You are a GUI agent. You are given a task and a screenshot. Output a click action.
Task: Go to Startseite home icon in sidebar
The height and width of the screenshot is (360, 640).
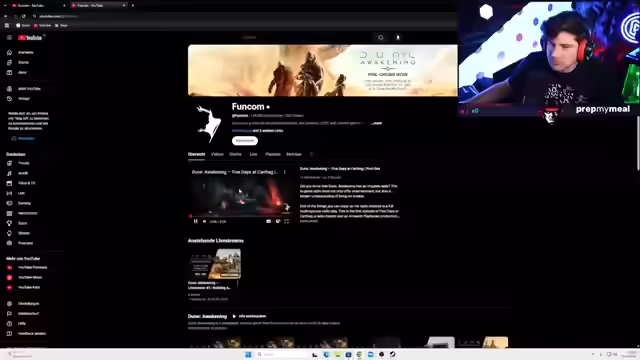tap(9, 52)
